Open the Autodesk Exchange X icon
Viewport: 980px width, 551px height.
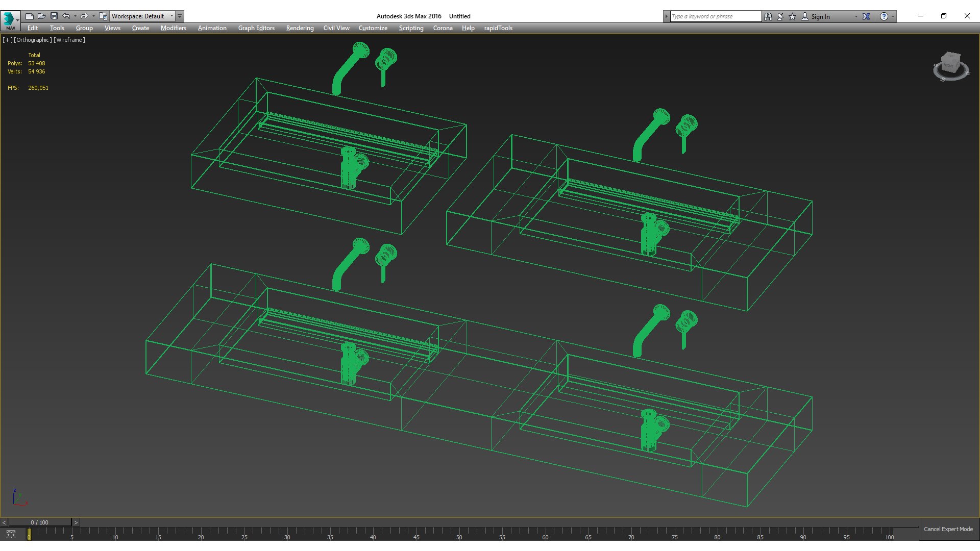click(866, 16)
